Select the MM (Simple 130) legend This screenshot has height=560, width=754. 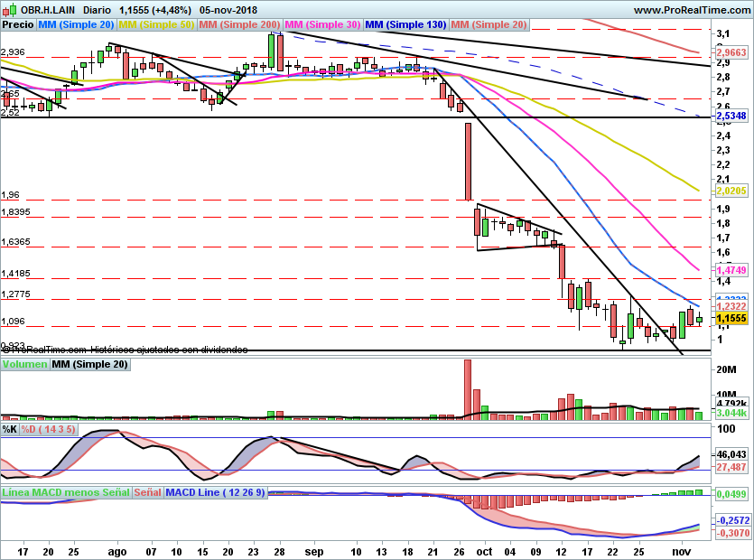[405, 24]
